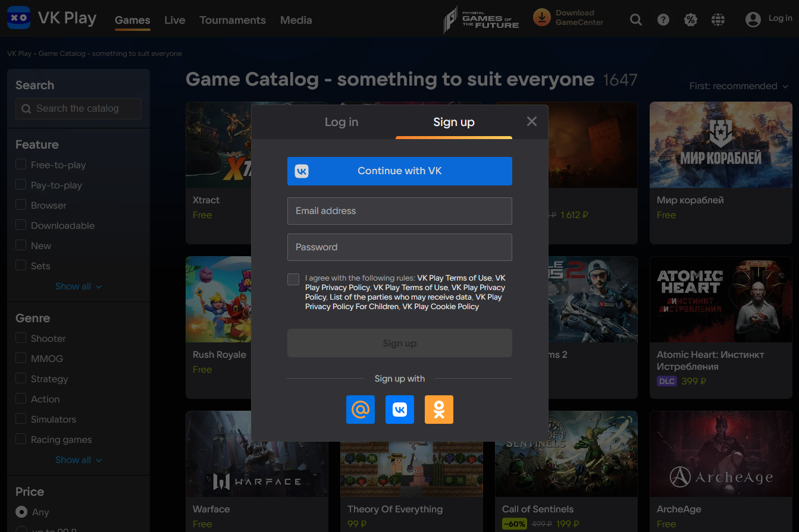The image size is (799, 532).
Task: Select the Action genre checkbox
Action: pos(21,399)
